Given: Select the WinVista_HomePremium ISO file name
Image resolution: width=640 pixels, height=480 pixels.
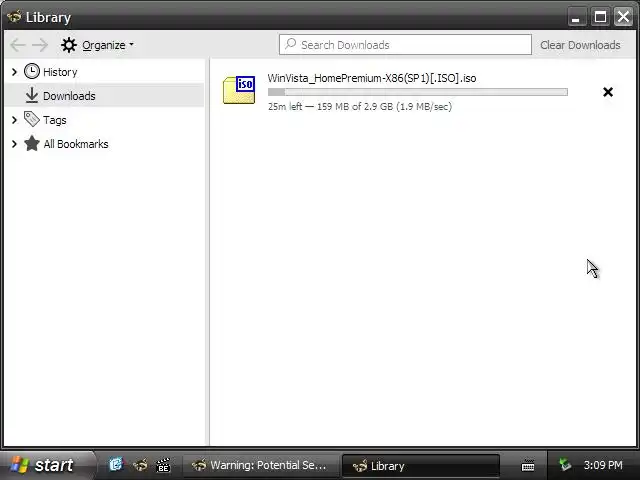Looking at the screenshot, I should coord(372,78).
